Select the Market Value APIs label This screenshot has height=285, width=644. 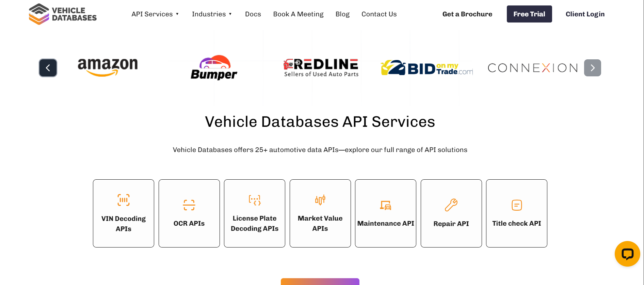click(x=320, y=223)
